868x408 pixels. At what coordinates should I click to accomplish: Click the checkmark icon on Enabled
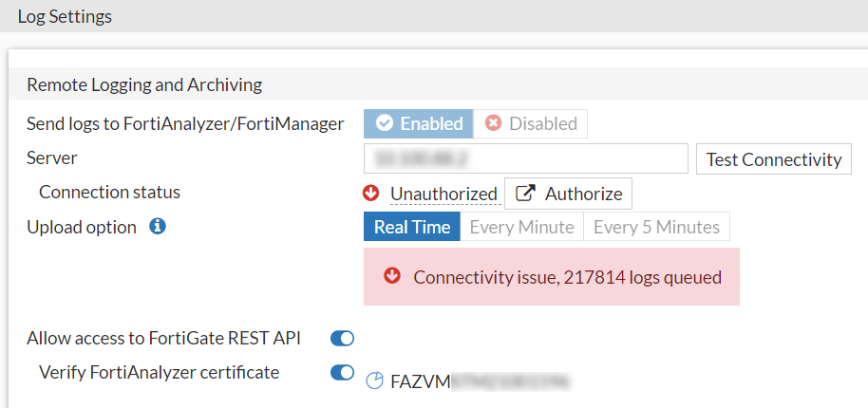point(385,123)
